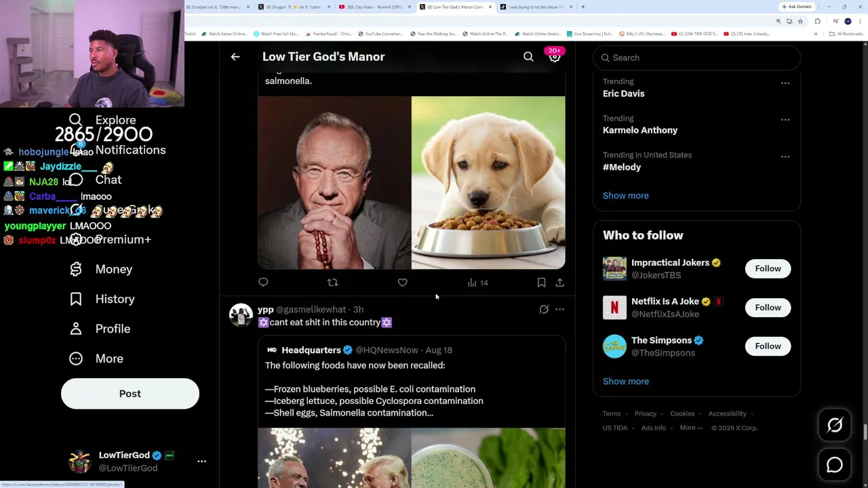Open The Simpsons avatar
This screenshot has width=868, height=488.
(x=614, y=346)
